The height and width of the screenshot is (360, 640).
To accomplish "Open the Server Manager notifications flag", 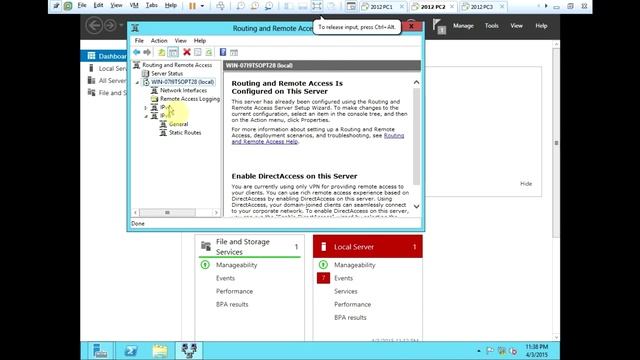I will [438, 26].
